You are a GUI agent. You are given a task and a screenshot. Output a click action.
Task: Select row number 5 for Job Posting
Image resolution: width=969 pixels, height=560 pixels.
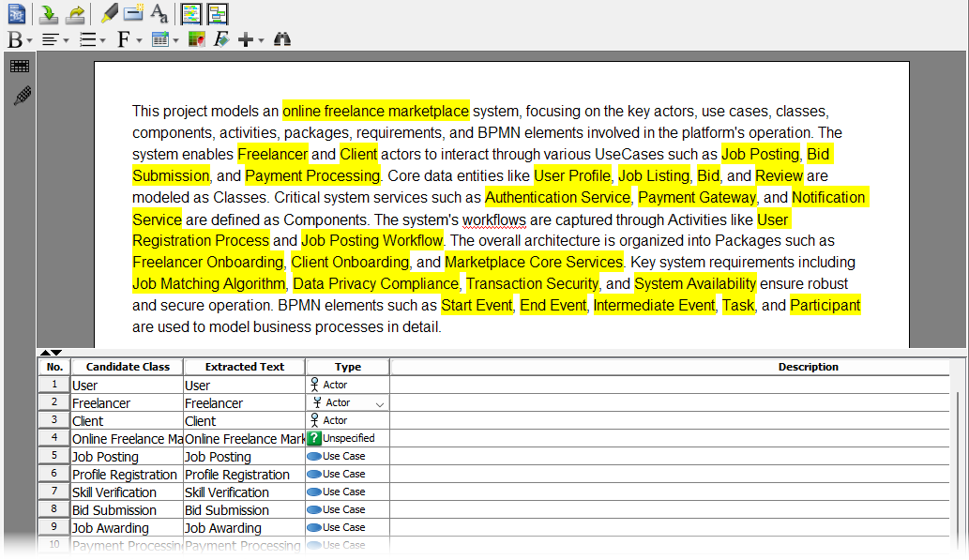pos(54,456)
